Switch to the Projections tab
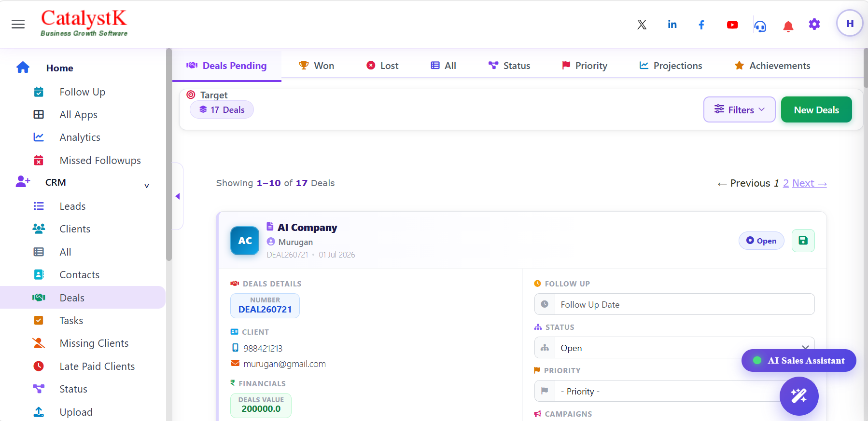 [x=671, y=66]
